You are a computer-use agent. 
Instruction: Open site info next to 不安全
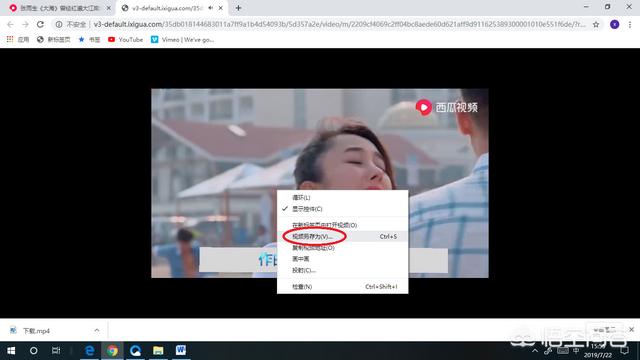59,24
